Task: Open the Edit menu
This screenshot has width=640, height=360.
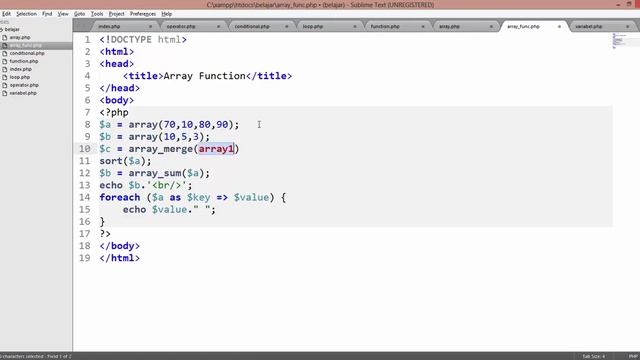Action: point(7,14)
